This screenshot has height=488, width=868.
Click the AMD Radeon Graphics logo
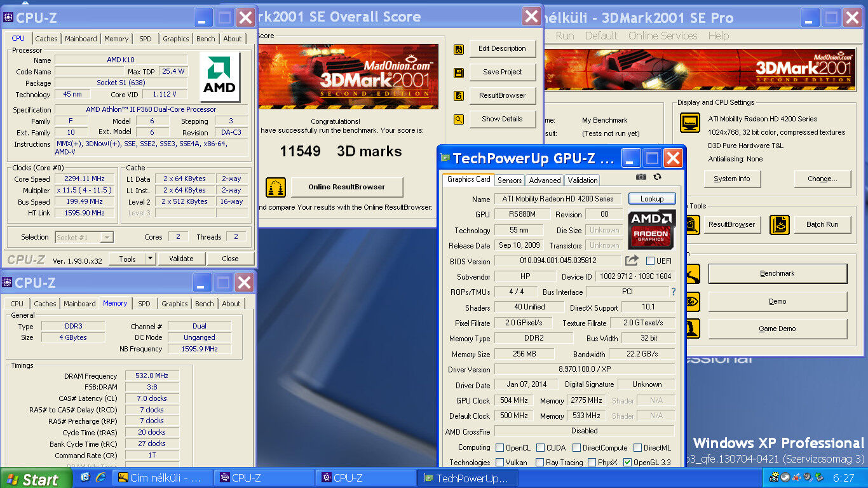[x=651, y=229]
